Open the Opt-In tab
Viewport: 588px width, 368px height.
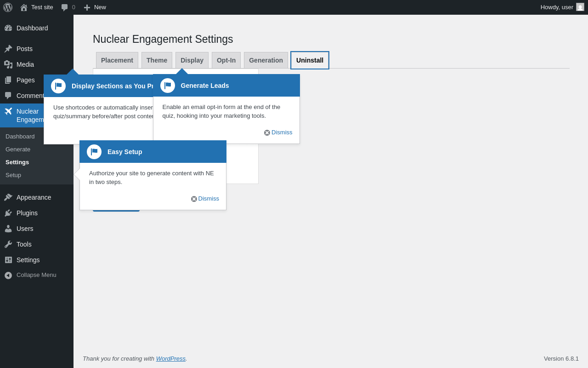[226, 60]
